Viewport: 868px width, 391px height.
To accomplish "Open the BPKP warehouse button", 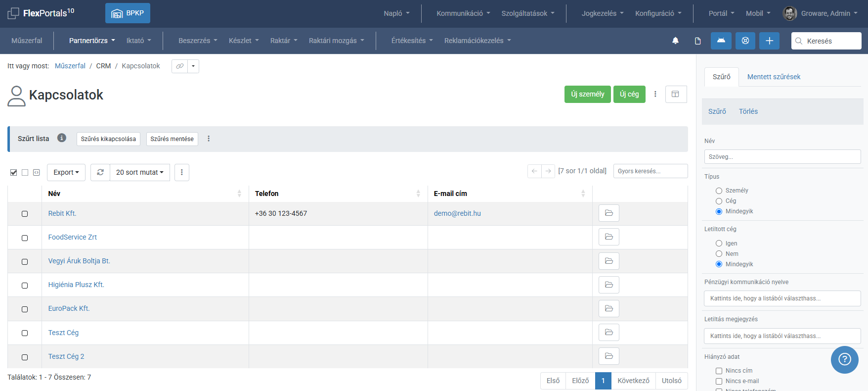I will [128, 13].
